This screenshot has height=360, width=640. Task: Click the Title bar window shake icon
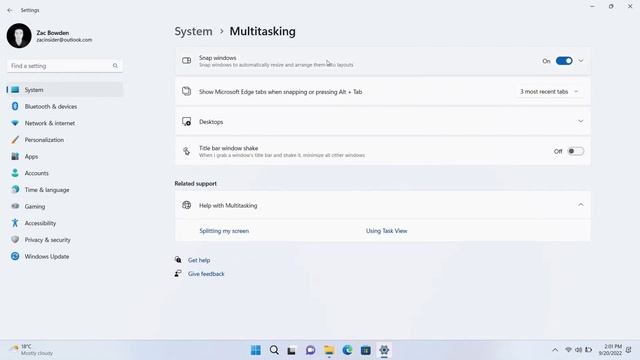[x=187, y=151]
